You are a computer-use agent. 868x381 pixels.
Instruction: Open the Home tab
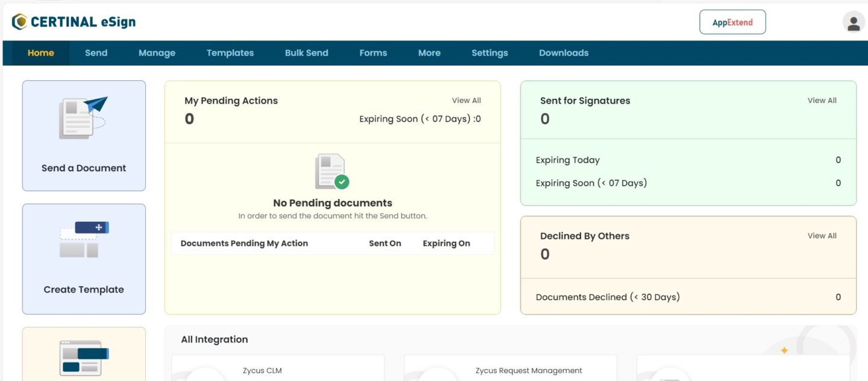[x=41, y=53]
